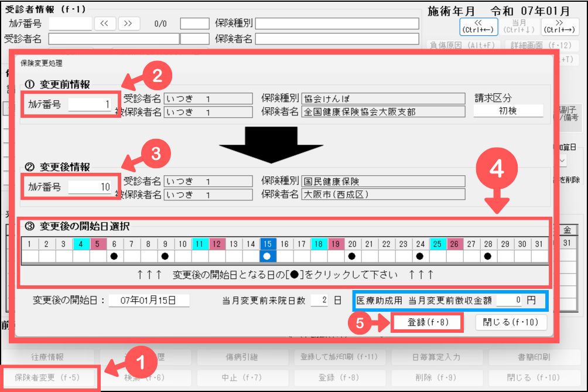The height and width of the screenshot is (392, 588).
Task: Click the 登録(f・8) button in the dialog
Action: pyautogui.click(x=427, y=322)
